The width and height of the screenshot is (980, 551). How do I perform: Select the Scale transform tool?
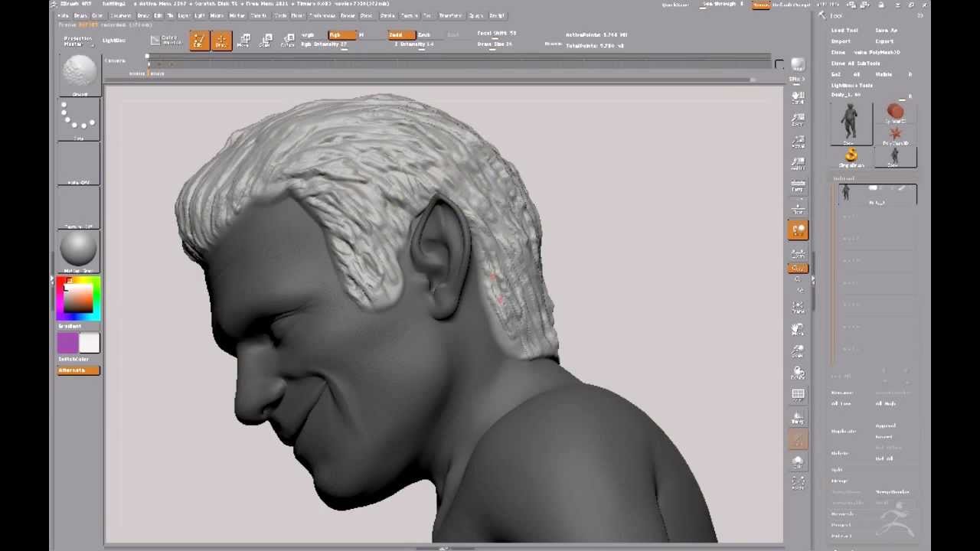[x=266, y=41]
